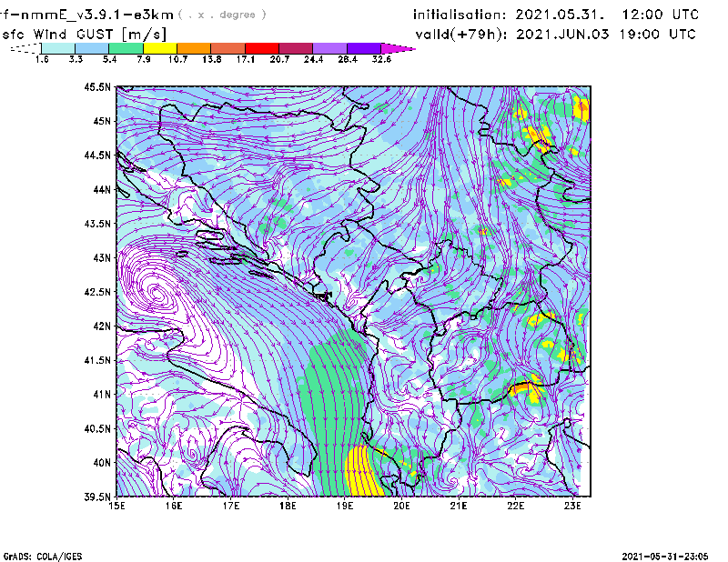Pick the coral 13.8–17.1 legend swatch
The width and height of the screenshot is (728, 562).
coord(228,48)
